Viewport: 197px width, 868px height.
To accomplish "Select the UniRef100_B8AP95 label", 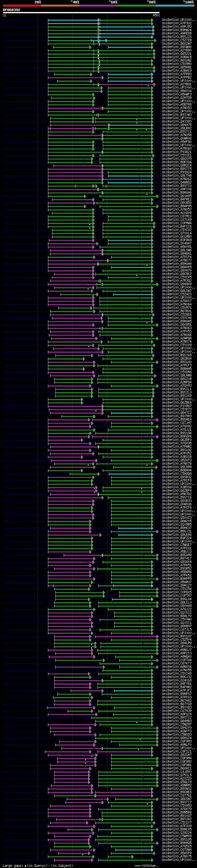I will coord(177,206).
